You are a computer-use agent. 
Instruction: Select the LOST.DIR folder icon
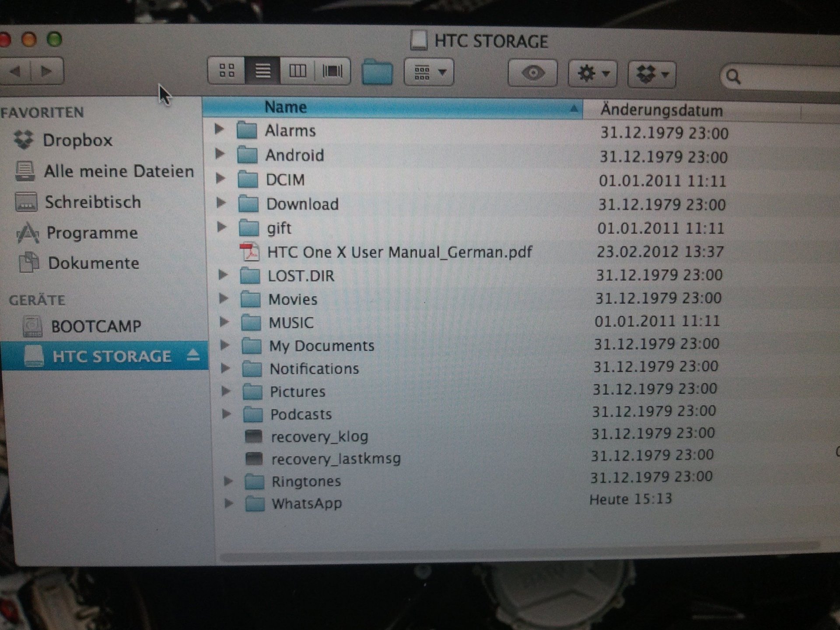pyautogui.click(x=251, y=276)
